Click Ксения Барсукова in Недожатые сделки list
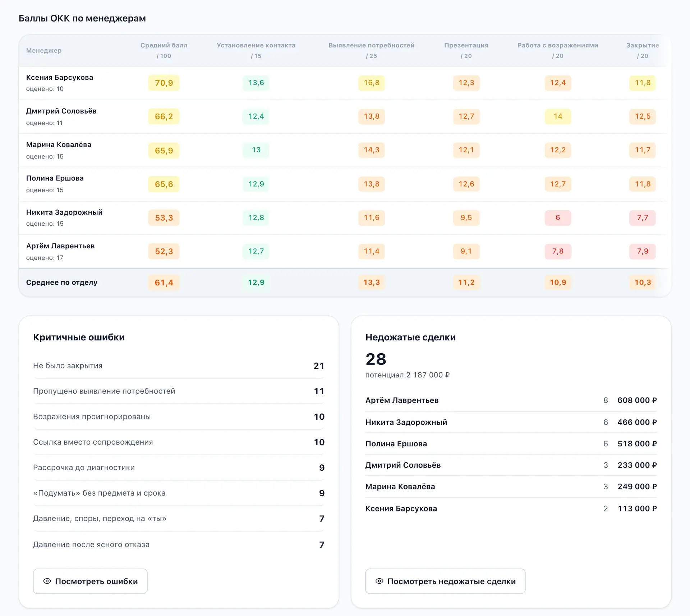This screenshot has height=616, width=690. [401, 509]
